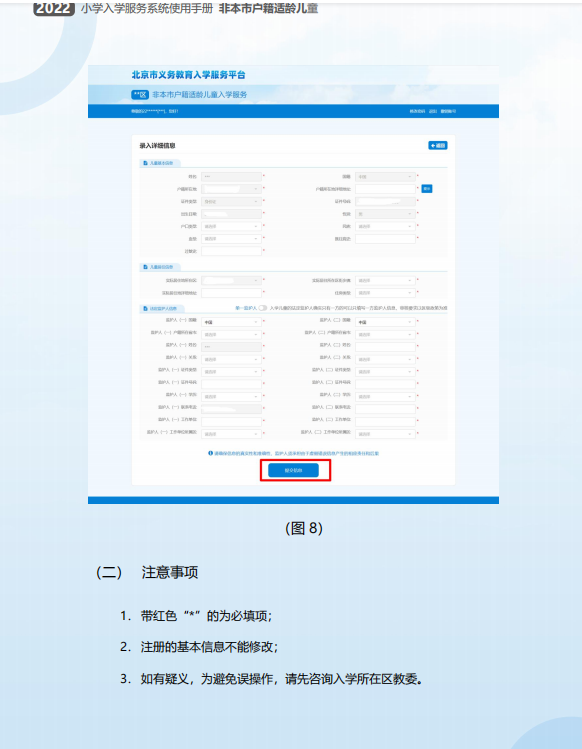This screenshot has width=582, height=749.
Task: Open 实际居住地所在街道乡镇 street dropdown
Action: click(x=385, y=280)
